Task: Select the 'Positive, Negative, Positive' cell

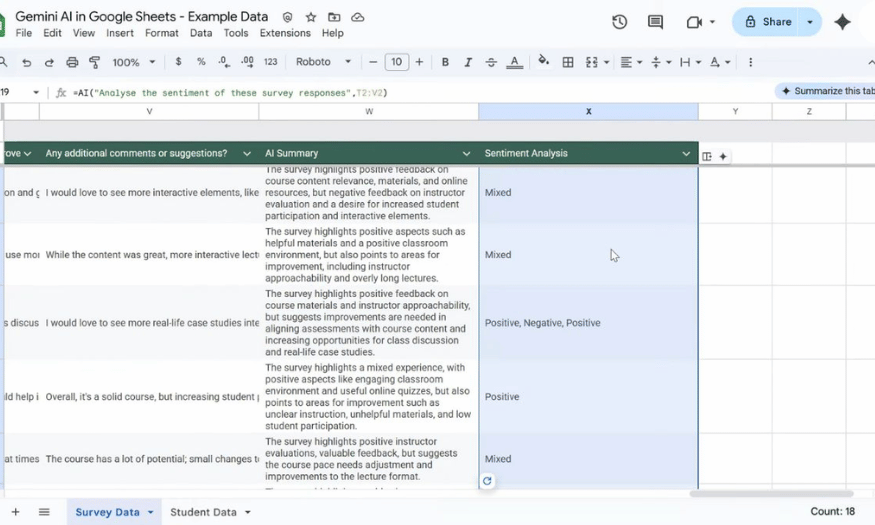Action: point(588,322)
